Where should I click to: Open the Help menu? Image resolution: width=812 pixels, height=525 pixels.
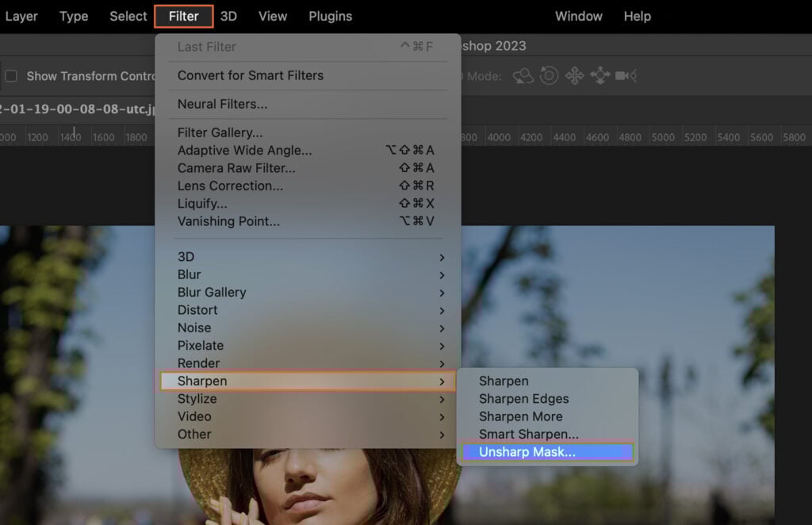coord(637,16)
